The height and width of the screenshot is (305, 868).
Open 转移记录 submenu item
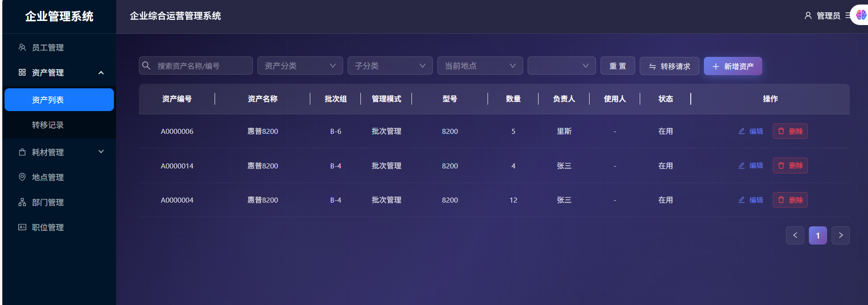click(59, 125)
